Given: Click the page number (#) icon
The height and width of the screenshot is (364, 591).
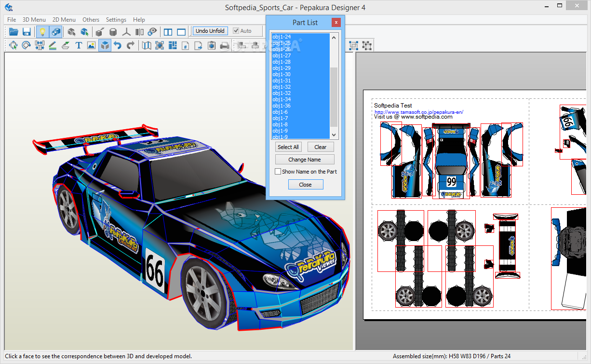Looking at the screenshot, I should coord(186,45).
